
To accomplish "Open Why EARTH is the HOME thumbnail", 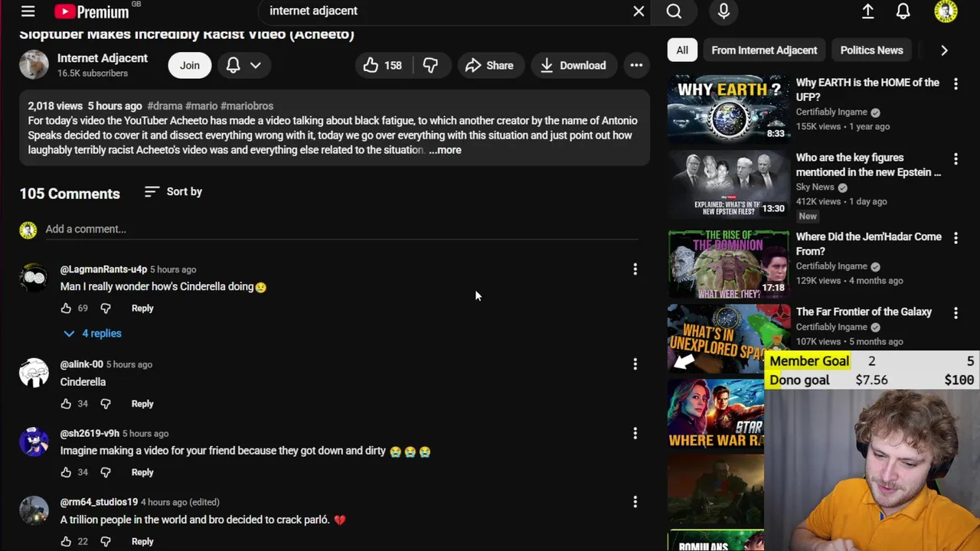I will click(728, 109).
